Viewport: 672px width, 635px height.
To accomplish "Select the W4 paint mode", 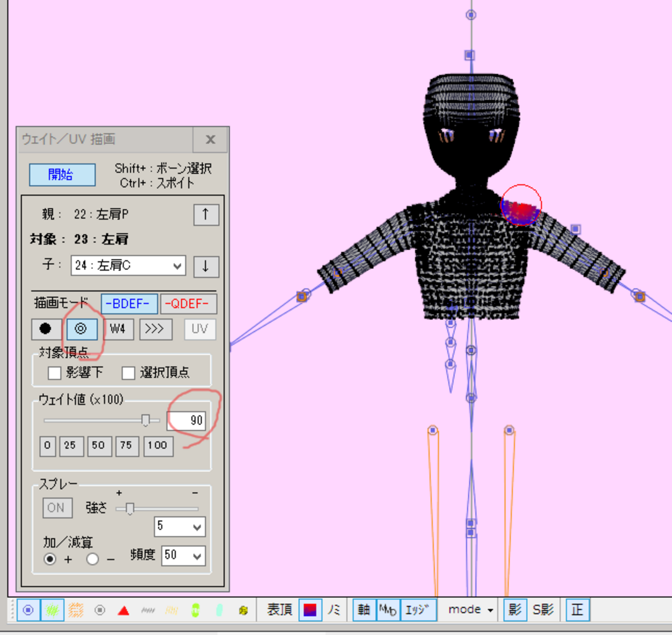I will [118, 329].
